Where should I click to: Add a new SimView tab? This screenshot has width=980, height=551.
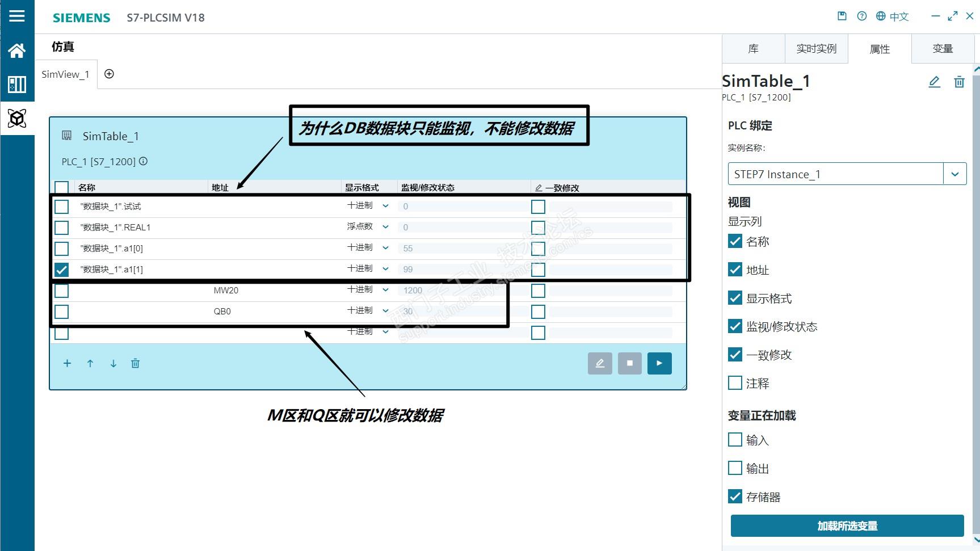coord(110,74)
